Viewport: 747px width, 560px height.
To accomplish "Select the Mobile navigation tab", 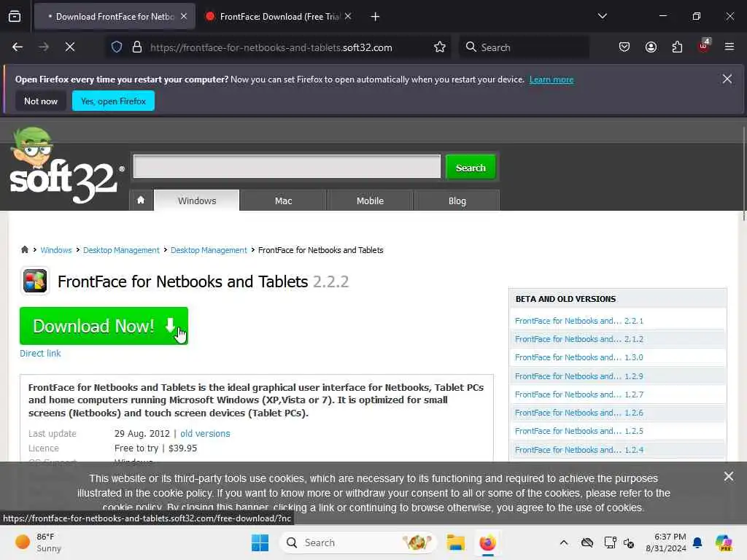I will [370, 201].
